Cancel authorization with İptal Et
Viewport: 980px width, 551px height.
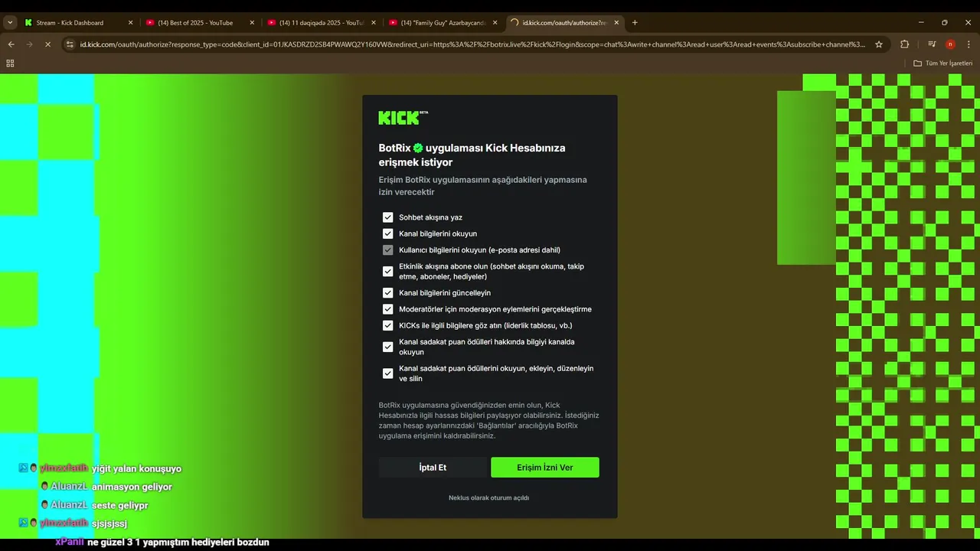[433, 468]
